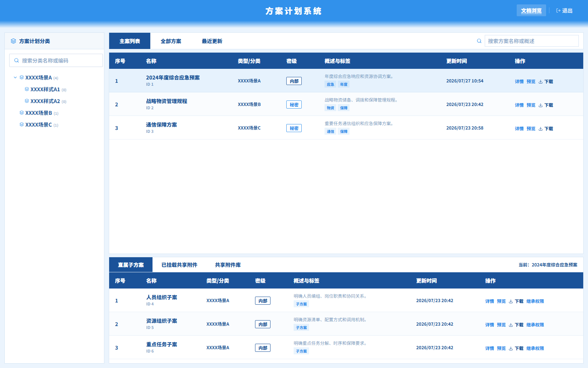Click the layers icon of XXXX样式A2

pyautogui.click(x=27, y=101)
